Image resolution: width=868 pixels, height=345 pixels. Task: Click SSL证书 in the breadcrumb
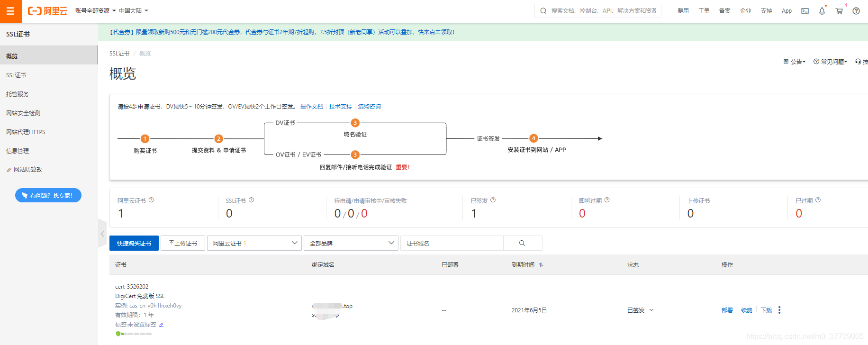119,54
